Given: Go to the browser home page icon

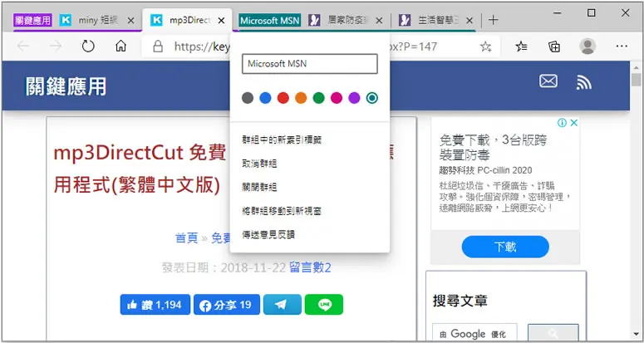Looking at the screenshot, I should click(120, 47).
